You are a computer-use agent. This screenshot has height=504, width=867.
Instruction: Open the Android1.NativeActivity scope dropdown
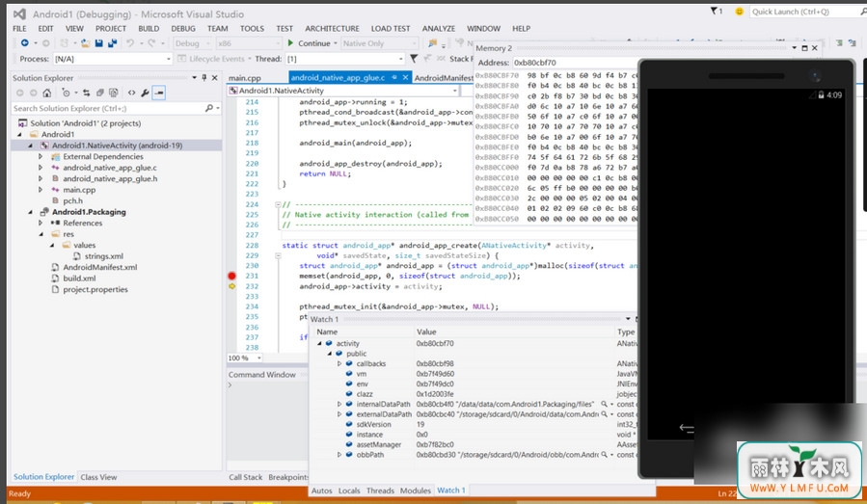tap(454, 91)
